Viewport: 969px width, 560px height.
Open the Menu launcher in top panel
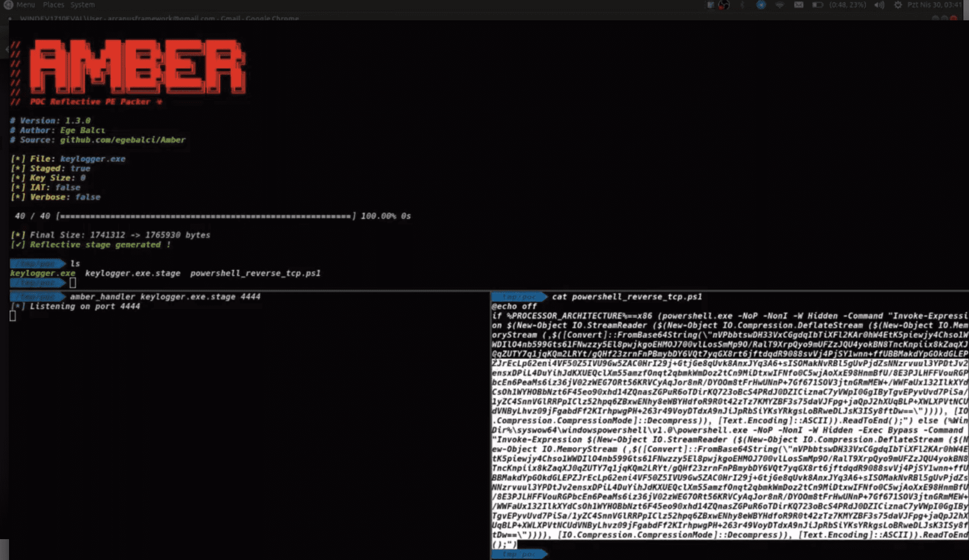25,5
